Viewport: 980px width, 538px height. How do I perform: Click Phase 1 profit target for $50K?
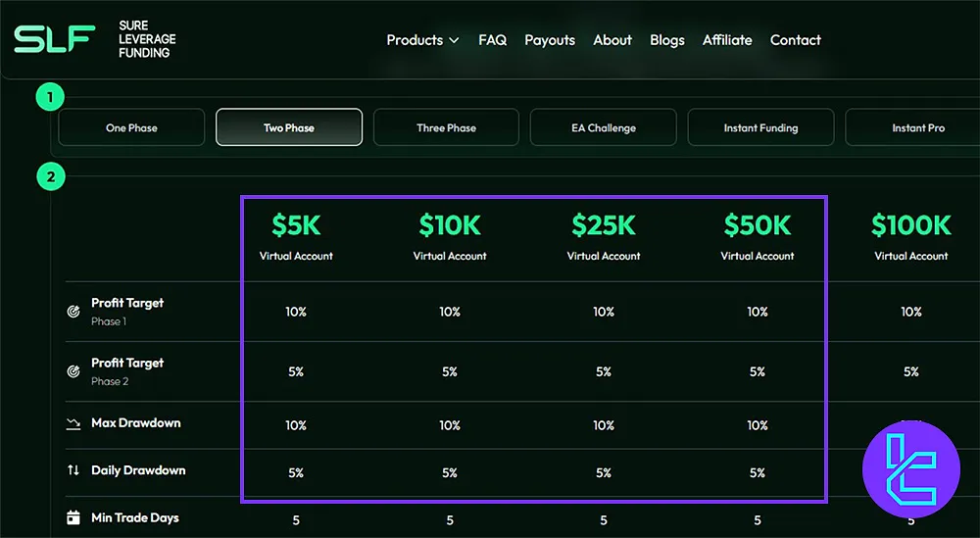click(758, 312)
